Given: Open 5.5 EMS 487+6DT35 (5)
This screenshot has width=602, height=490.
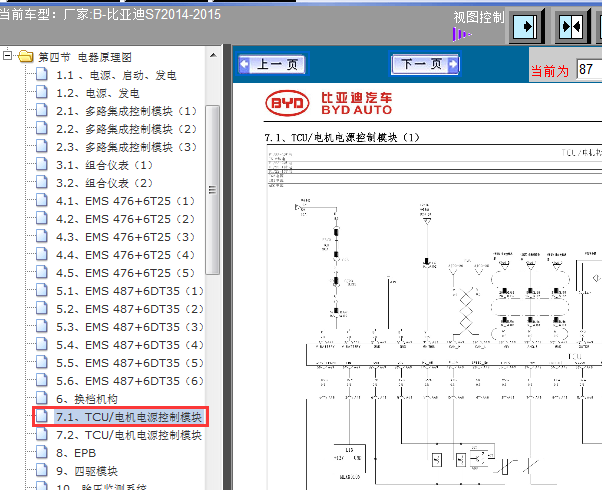Looking at the screenshot, I should click(130, 363).
